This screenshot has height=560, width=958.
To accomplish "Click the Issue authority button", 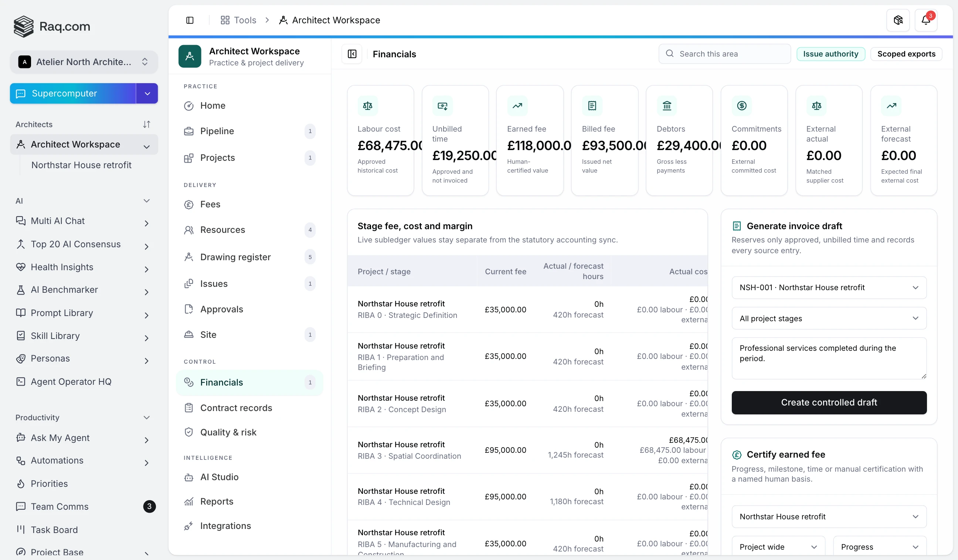I will coord(830,54).
